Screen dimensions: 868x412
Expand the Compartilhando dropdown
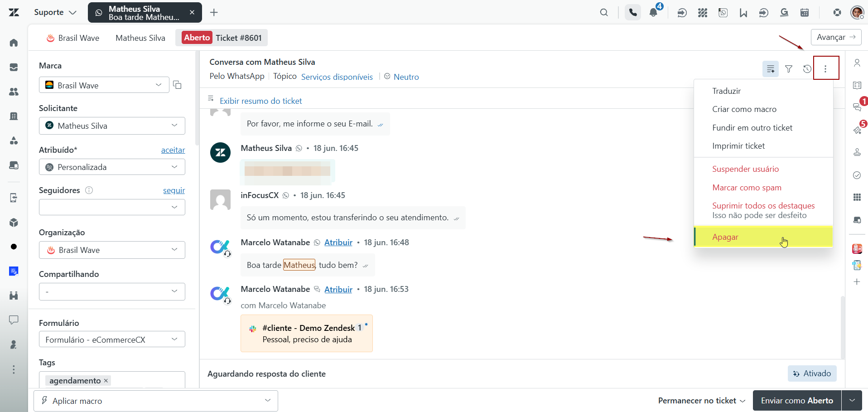pos(112,291)
